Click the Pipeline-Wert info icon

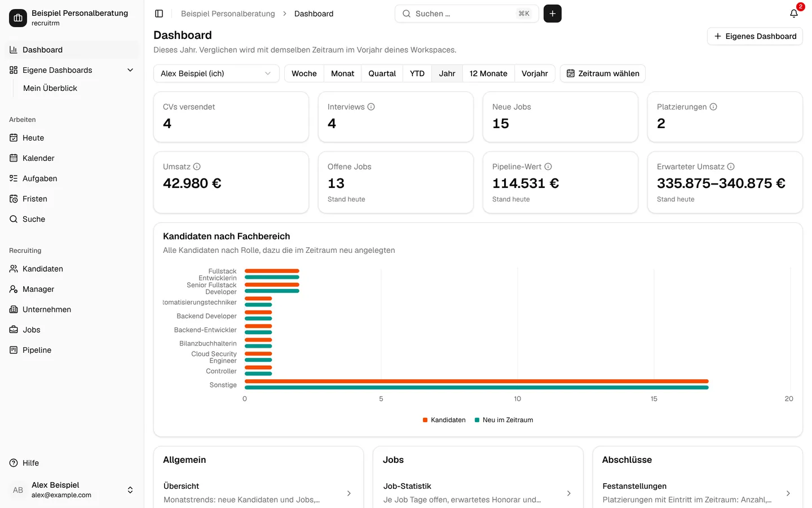click(548, 167)
